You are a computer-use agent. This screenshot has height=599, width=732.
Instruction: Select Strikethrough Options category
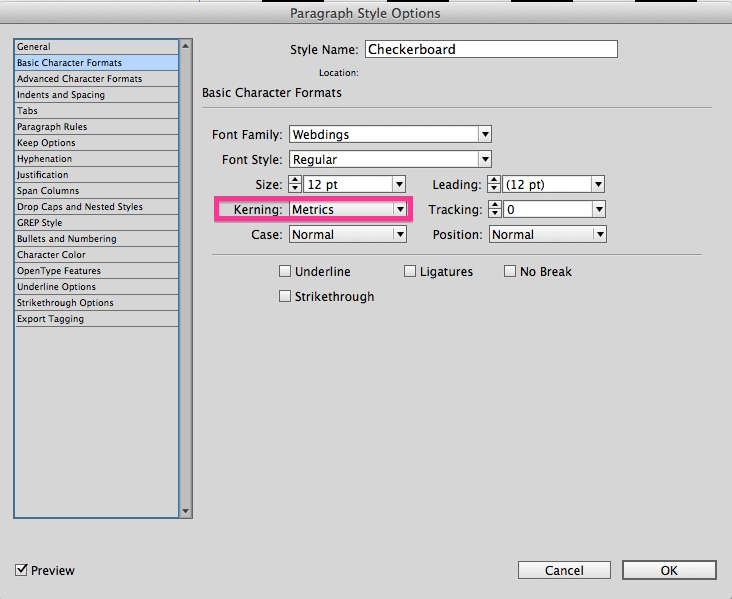pos(97,303)
